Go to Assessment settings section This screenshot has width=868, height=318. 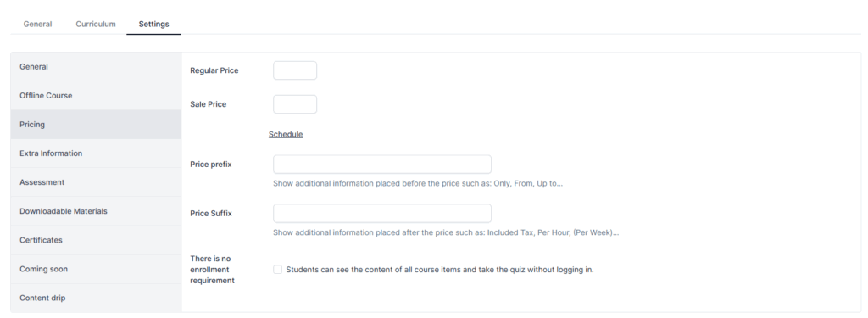point(96,182)
